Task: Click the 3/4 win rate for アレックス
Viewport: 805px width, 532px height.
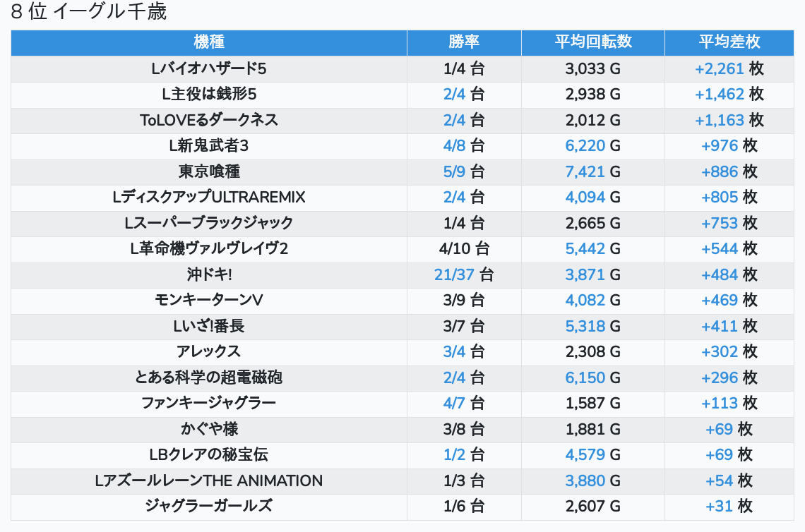Action: [455, 352]
